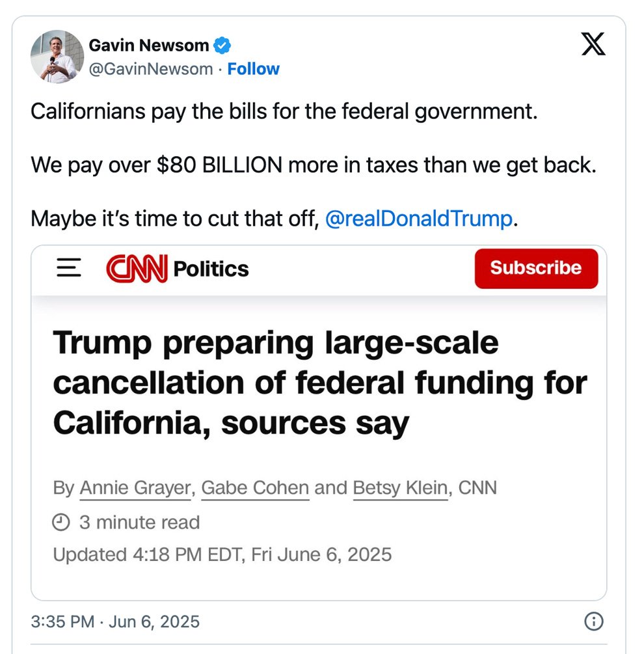Click the "Californians pay the bills" tweet text
Image resolution: width=644 pixels, height=654 pixels.
[284, 111]
